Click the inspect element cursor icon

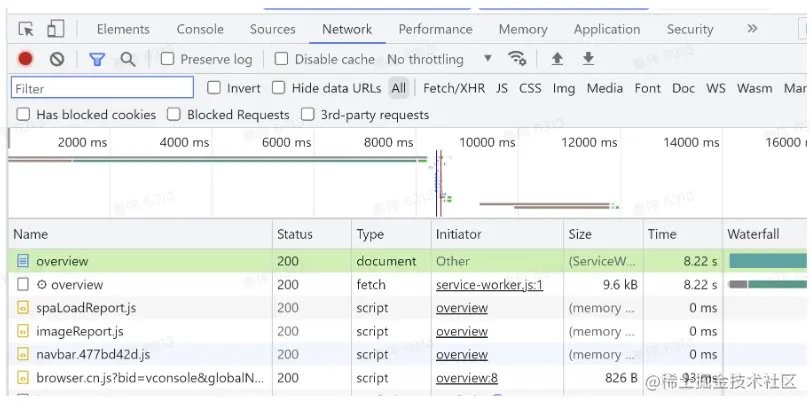[x=26, y=29]
